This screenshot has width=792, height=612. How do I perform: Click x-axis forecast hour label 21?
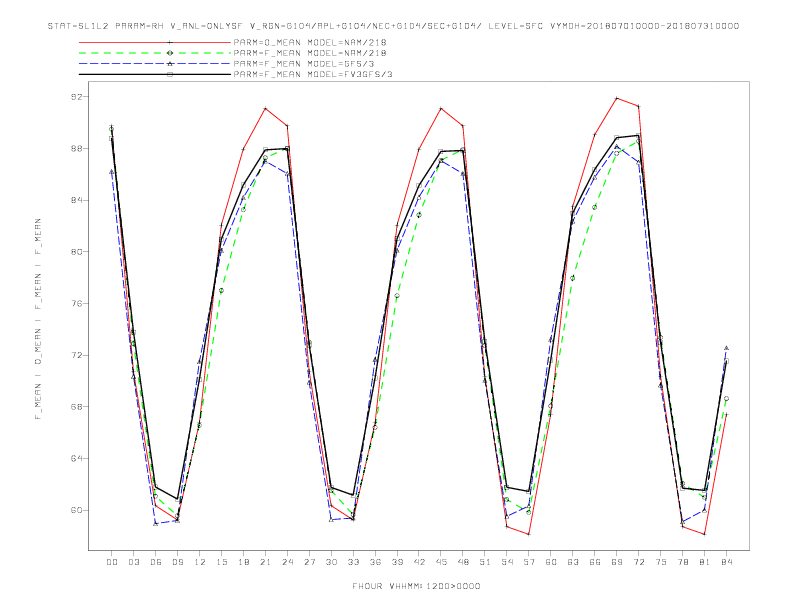coord(265,562)
